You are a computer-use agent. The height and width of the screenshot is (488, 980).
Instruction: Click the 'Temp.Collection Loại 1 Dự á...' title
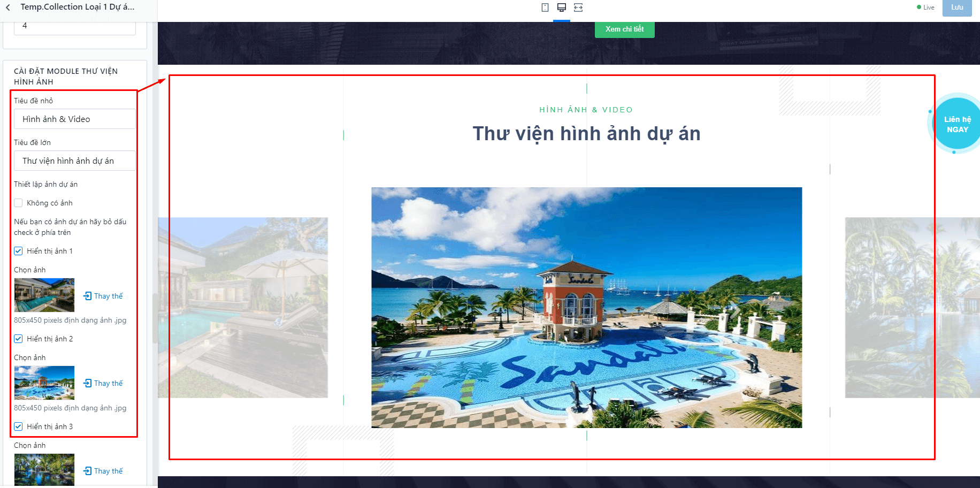(78, 7)
